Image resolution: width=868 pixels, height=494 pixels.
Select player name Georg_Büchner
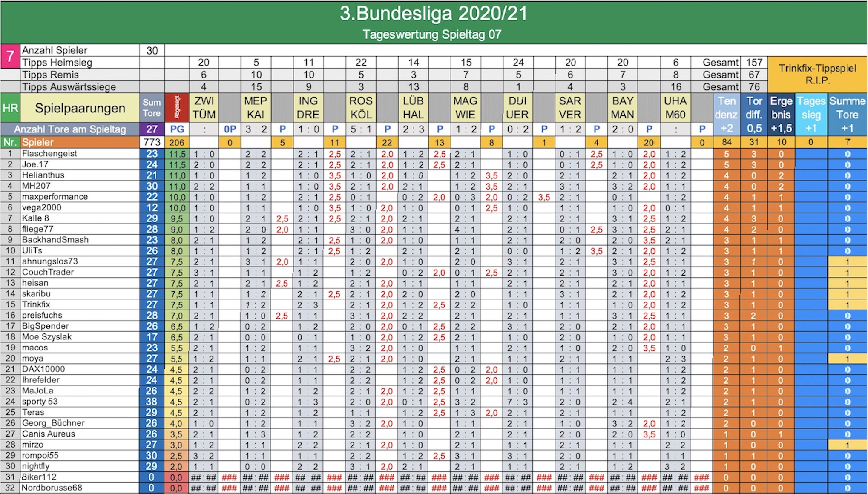tap(53, 423)
